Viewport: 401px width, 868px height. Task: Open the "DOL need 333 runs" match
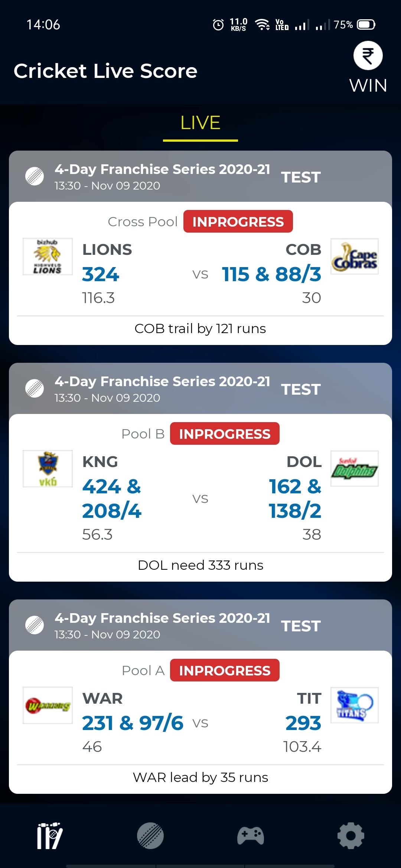[x=200, y=565]
